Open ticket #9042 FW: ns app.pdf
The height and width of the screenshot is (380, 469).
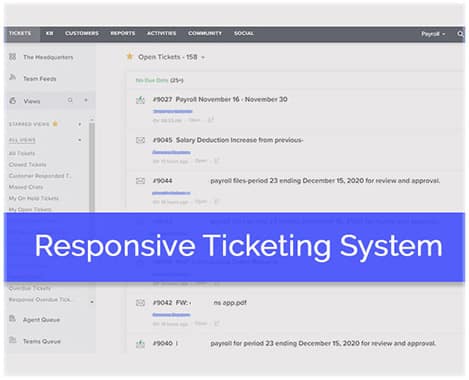tap(200, 303)
